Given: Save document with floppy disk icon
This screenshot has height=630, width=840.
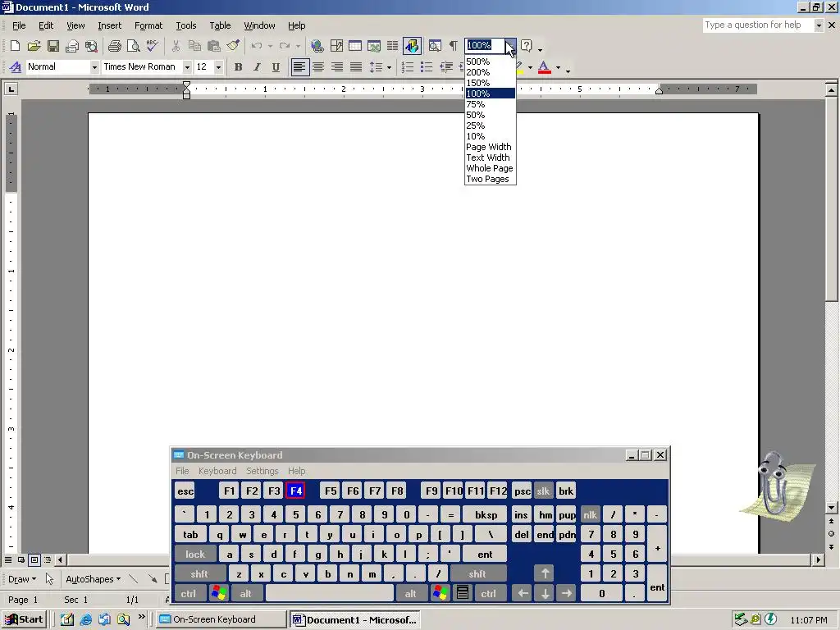Looking at the screenshot, I should tap(53, 46).
